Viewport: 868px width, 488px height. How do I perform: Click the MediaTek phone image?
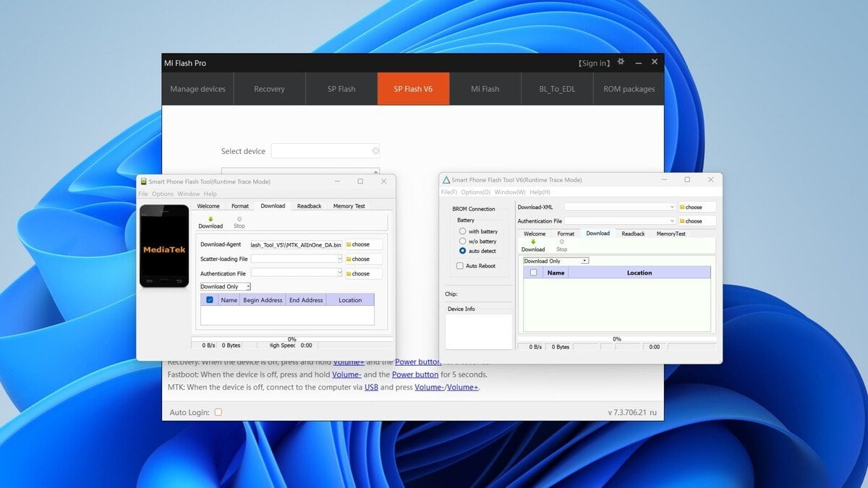(164, 246)
